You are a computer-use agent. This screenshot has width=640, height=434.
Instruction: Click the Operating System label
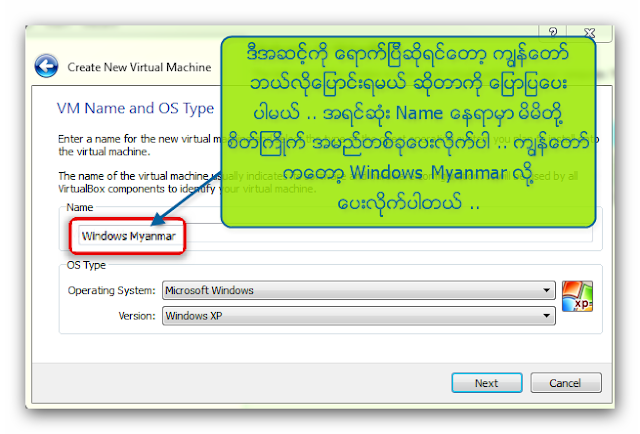(x=111, y=290)
